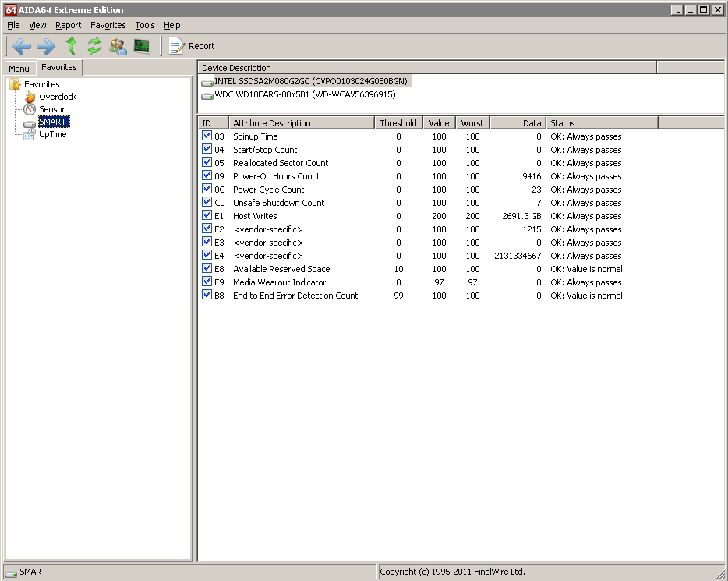The image size is (728, 581).
Task: Sort by the Data column header
Action: click(x=518, y=123)
